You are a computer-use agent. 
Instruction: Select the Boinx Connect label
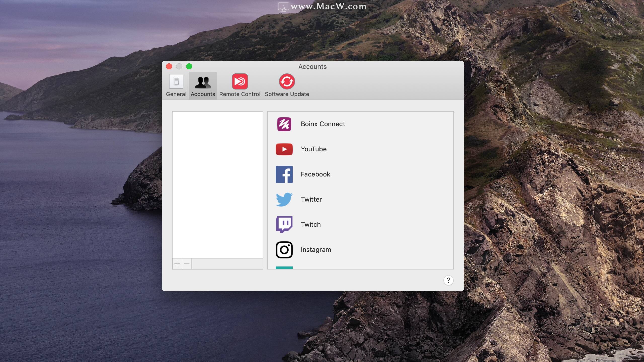(x=323, y=124)
